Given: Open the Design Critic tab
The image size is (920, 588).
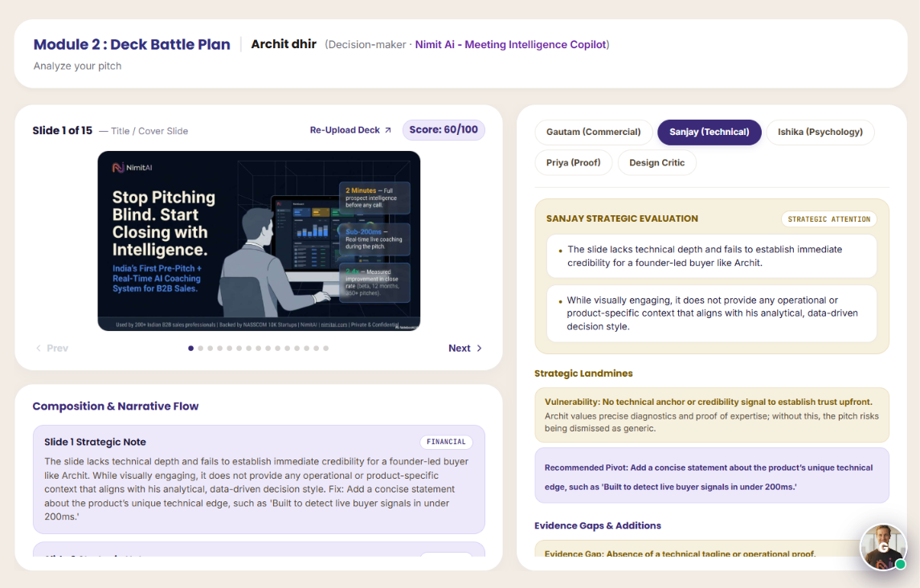Looking at the screenshot, I should 656,162.
